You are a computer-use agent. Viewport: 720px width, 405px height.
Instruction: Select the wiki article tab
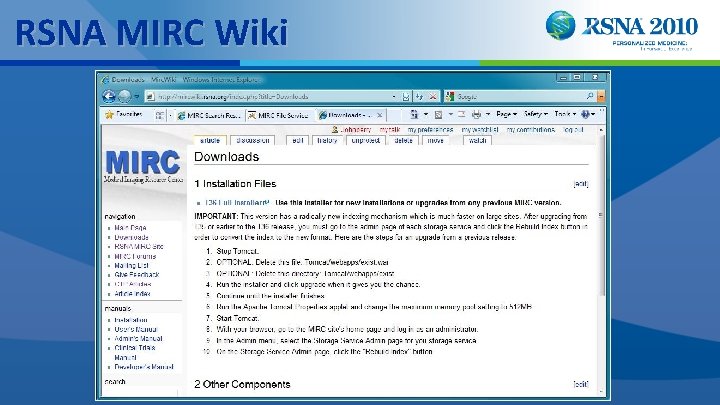point(210,141)
